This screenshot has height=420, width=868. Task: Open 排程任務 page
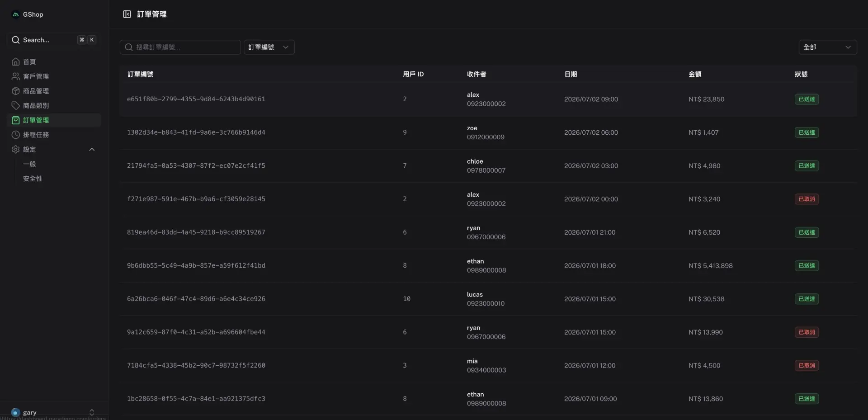click(x=54, y=135)
